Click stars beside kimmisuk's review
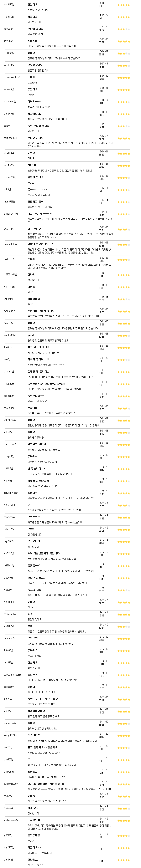Screen dimensions: 141x868 pyautogui.click(x=123, y=724)
